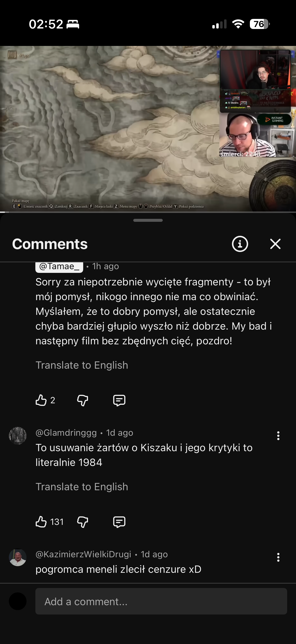The height and width of the screenshot is (644, 296).
Task: Open more options for @KazimierzWielkiDrugi comment
Action: tap(278, 557)
